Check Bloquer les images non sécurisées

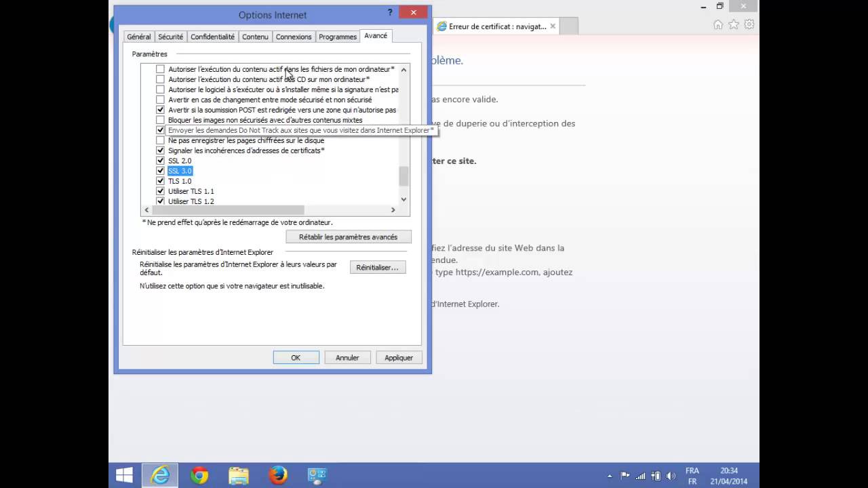pyautogui.click(x=161, y=120)
